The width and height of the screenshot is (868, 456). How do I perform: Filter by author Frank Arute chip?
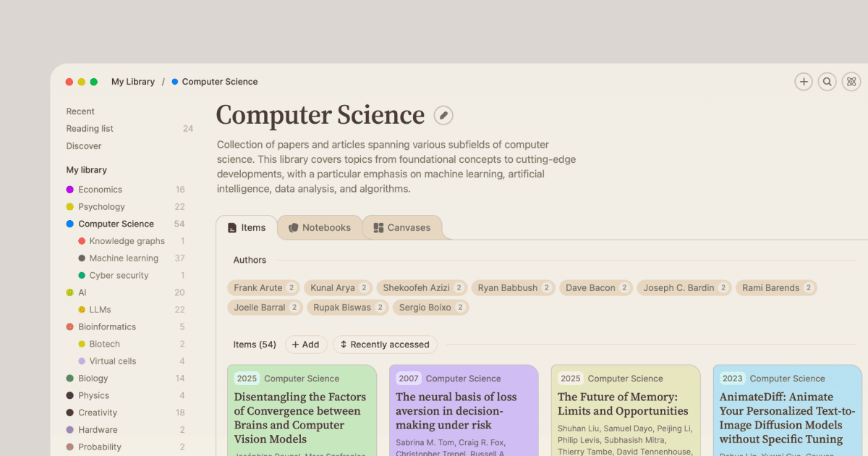pyautogui.click(x=264, y=288)
